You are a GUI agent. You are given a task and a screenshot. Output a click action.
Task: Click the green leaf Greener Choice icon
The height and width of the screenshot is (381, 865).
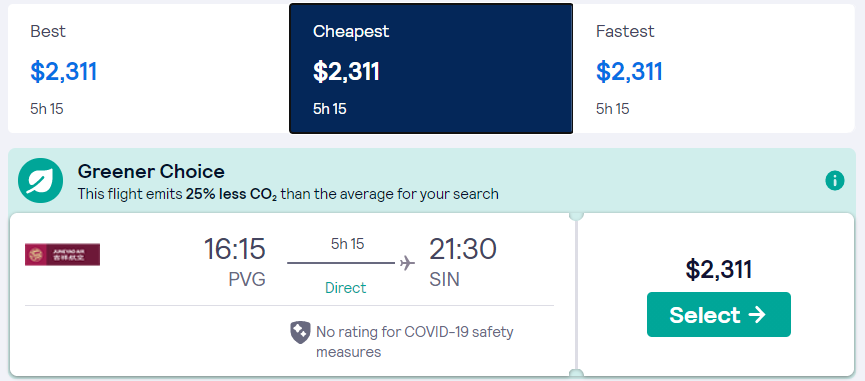click(x=40, y=180)
